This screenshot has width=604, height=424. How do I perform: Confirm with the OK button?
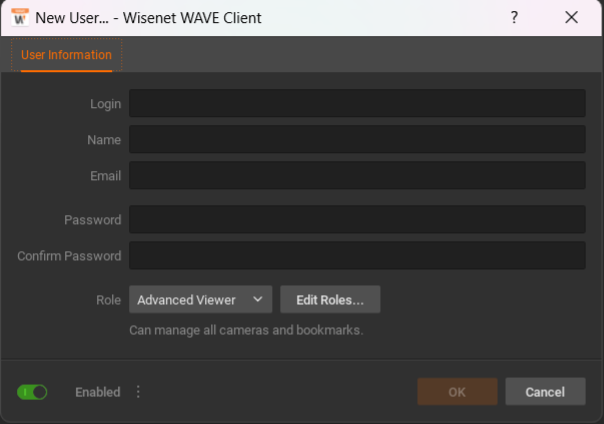457,391
